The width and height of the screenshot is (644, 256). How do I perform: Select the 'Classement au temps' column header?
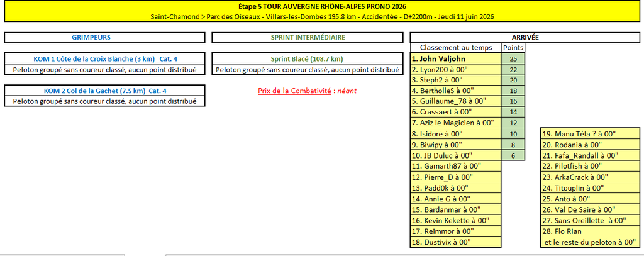[456, 48]
